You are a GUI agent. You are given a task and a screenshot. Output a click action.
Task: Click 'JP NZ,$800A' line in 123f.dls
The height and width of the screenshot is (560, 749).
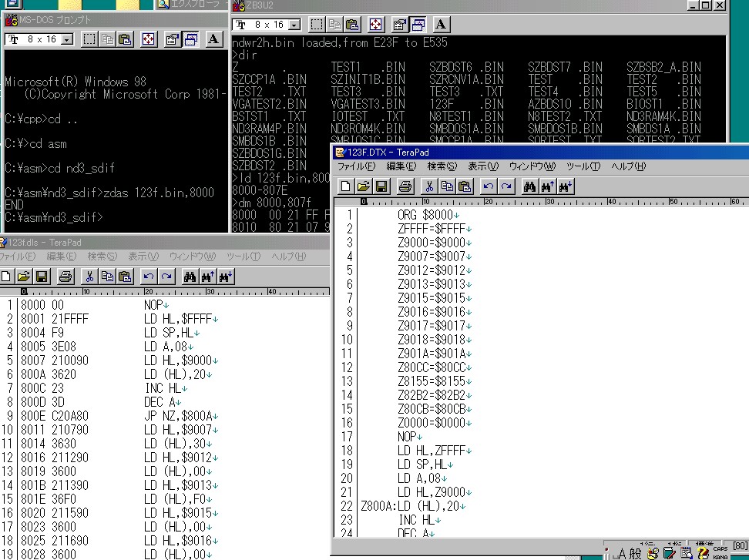point(178,416)
